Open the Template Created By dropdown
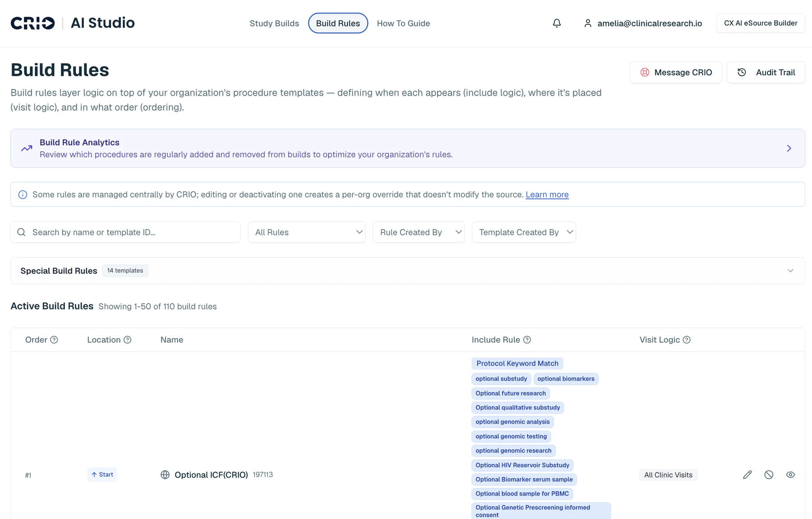 524,232
